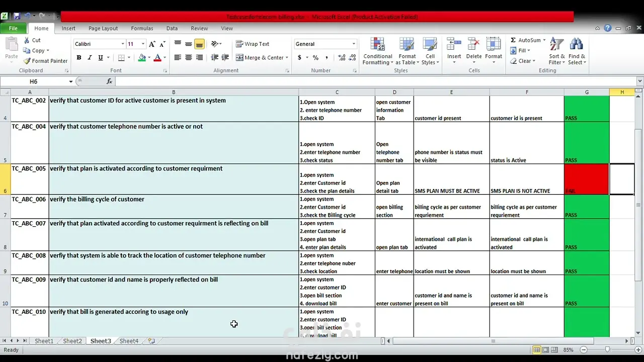Click the Font Color A icon
This screenshot has width=644, height=362.
[157, 58]
